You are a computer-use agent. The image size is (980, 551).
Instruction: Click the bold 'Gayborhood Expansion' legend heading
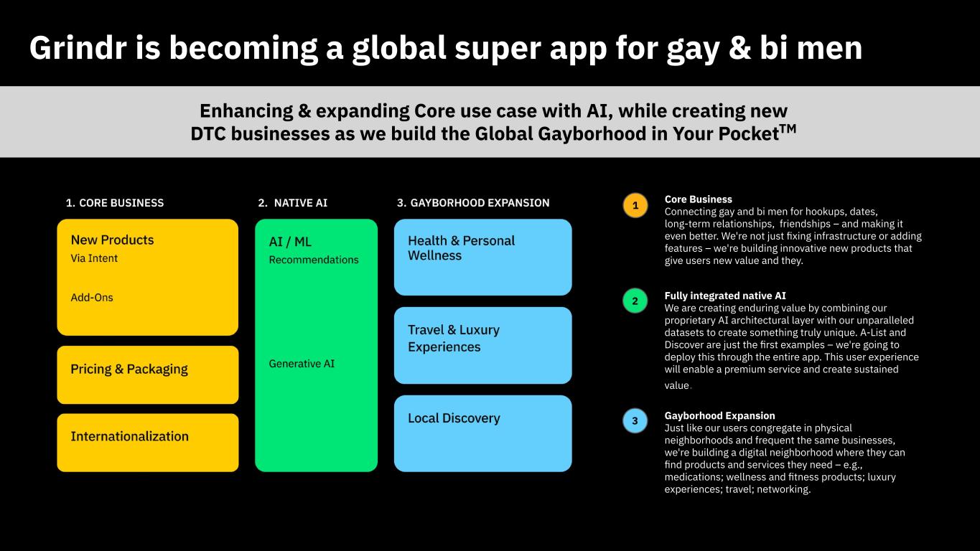point(720,415)
